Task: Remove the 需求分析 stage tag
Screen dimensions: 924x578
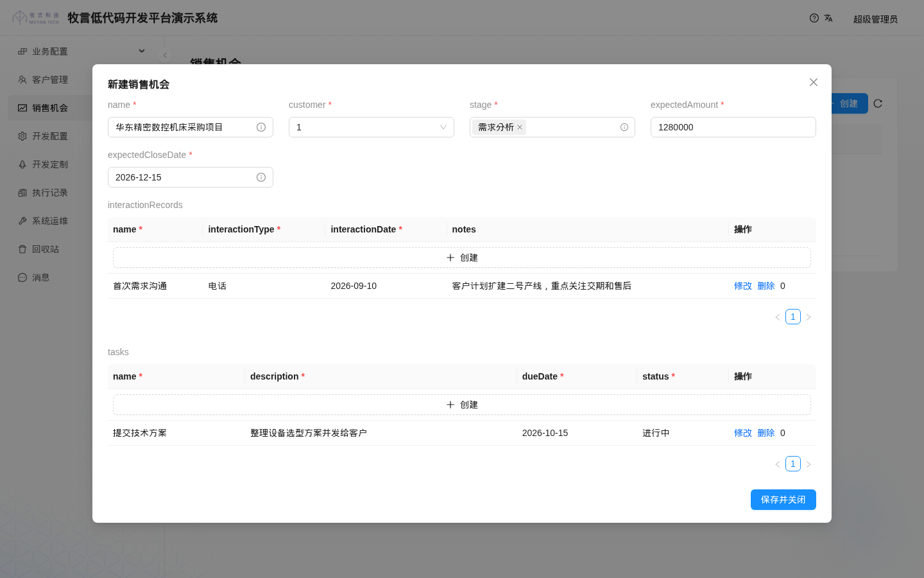Action: [x=520, y=127]
